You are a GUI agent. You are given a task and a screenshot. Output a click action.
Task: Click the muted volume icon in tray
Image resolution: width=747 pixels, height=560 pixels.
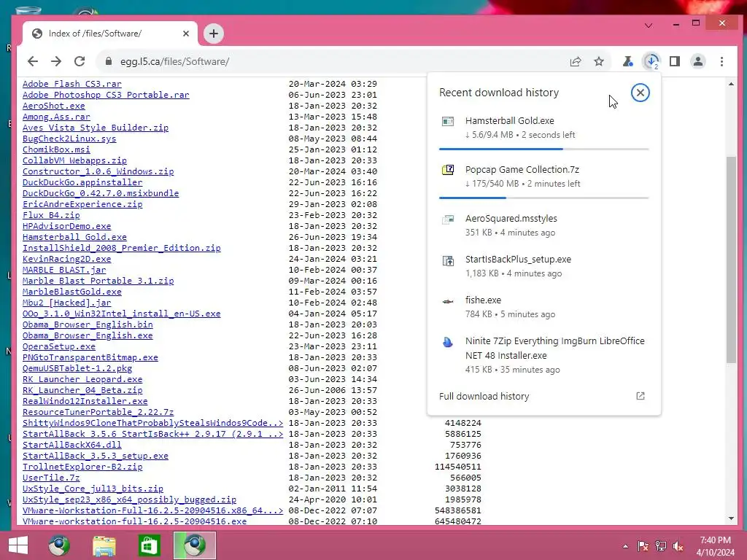(x=678, y=546)
